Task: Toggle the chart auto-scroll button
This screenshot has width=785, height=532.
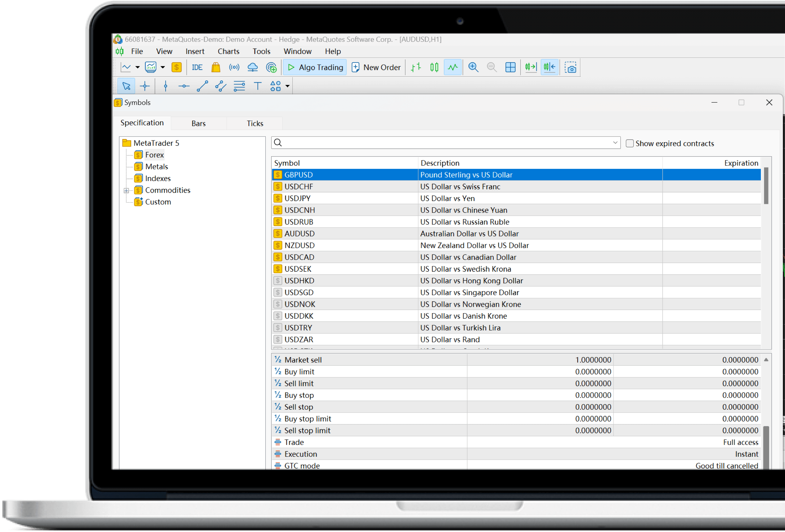Action: click(x=531, y=67)
